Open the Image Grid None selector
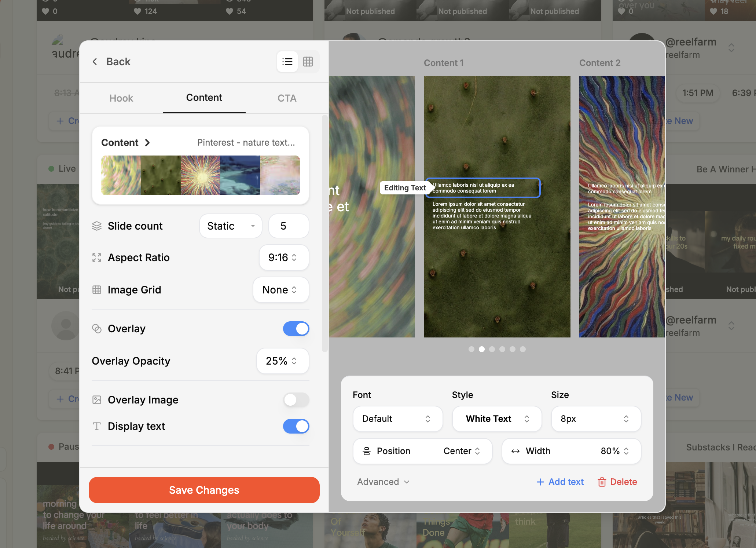Viewport: 756px width, 548px height. click(x=281, y=290)
